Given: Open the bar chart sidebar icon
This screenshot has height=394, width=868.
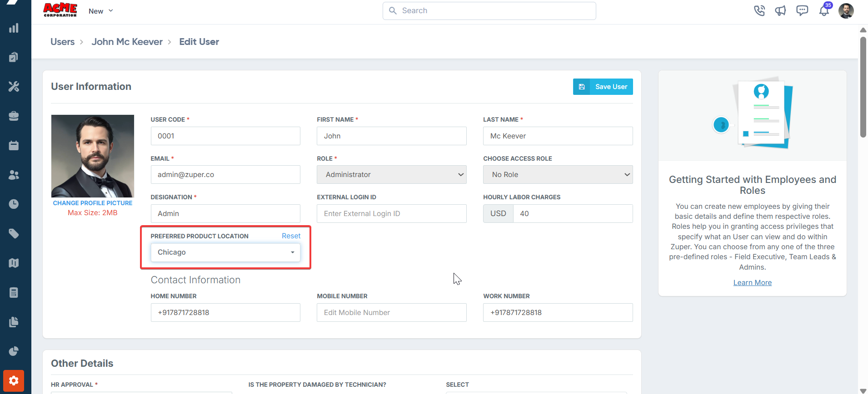Looking at the screenshot, I should [14, 28].
